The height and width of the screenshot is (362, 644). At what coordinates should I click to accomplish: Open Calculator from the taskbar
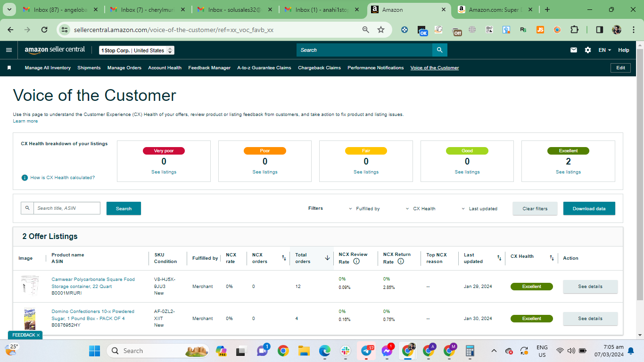pyautogui.click(x=470, y=351)
